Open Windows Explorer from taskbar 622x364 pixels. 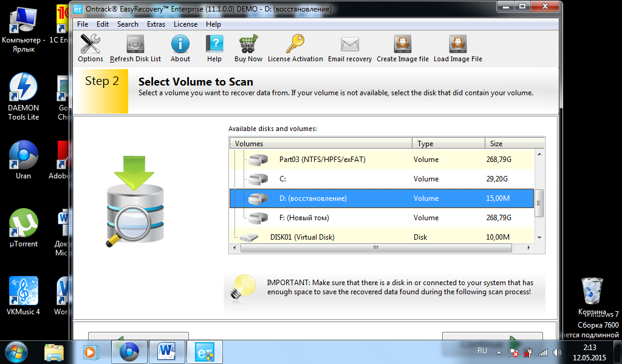[x=54, y=352]
